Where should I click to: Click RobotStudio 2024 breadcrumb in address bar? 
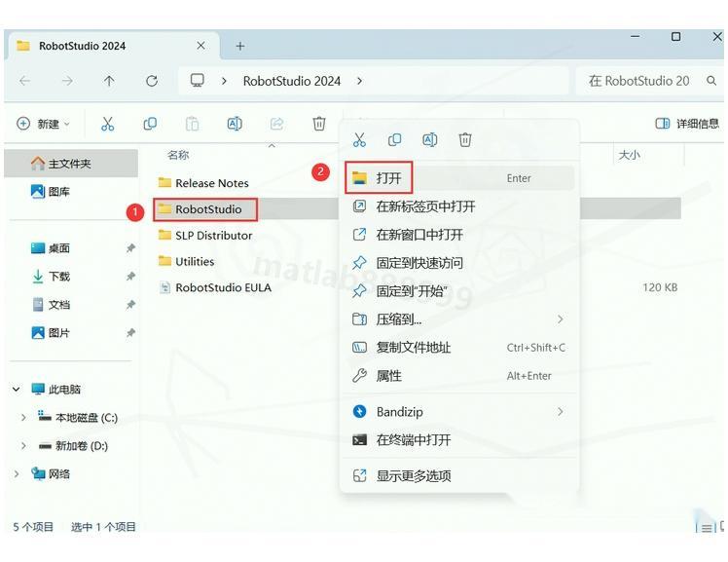292,81
